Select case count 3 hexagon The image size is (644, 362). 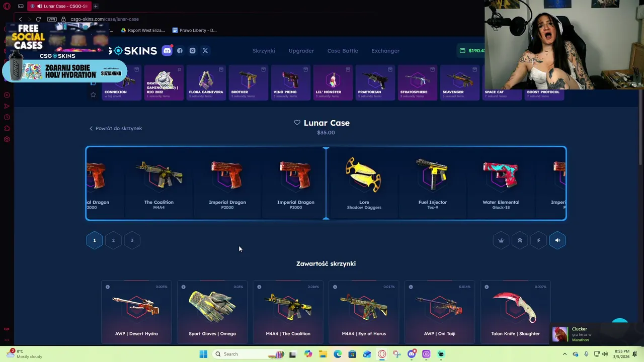pyautogui.click(x=132, y=240)
